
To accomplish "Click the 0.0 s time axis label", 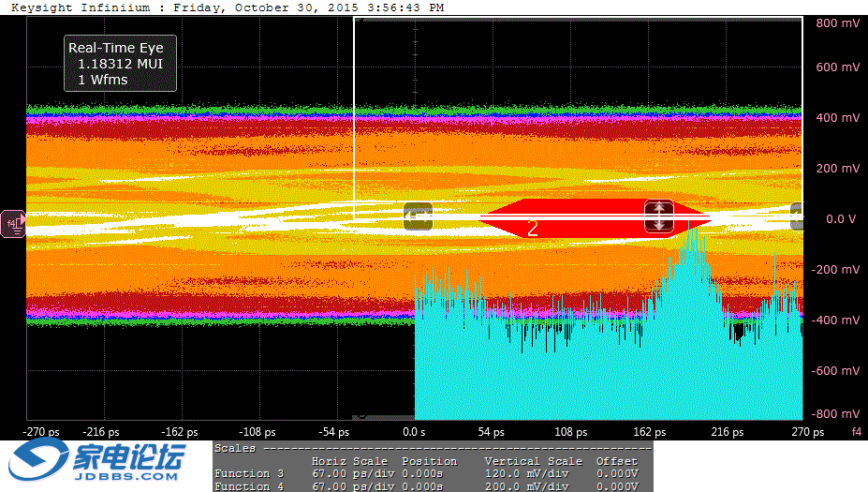I will (414, 432).
